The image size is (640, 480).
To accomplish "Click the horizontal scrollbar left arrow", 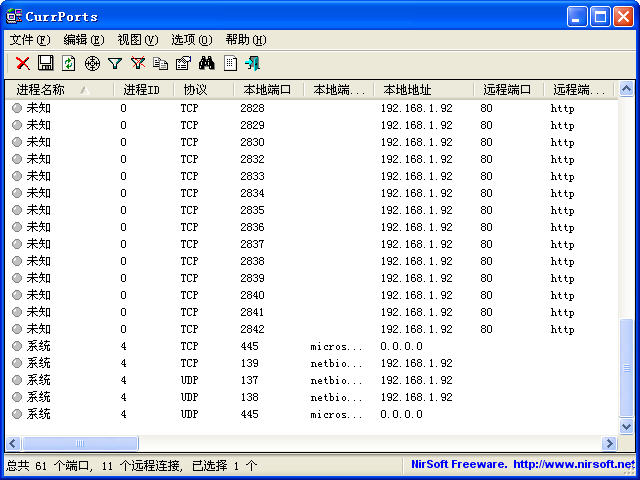I will [x=13, y=443].
